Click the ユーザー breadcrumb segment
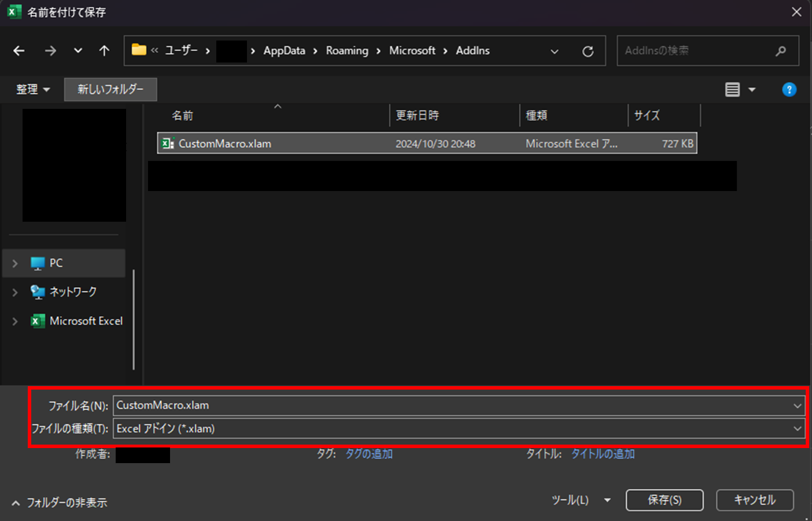The height and width of the screenshot is (521, 812). click(181, 50)
